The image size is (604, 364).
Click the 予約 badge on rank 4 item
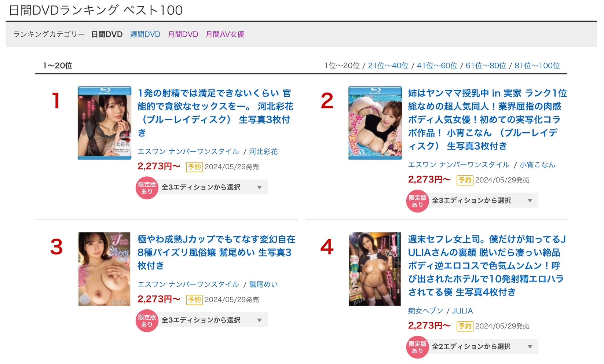point(465,326)
